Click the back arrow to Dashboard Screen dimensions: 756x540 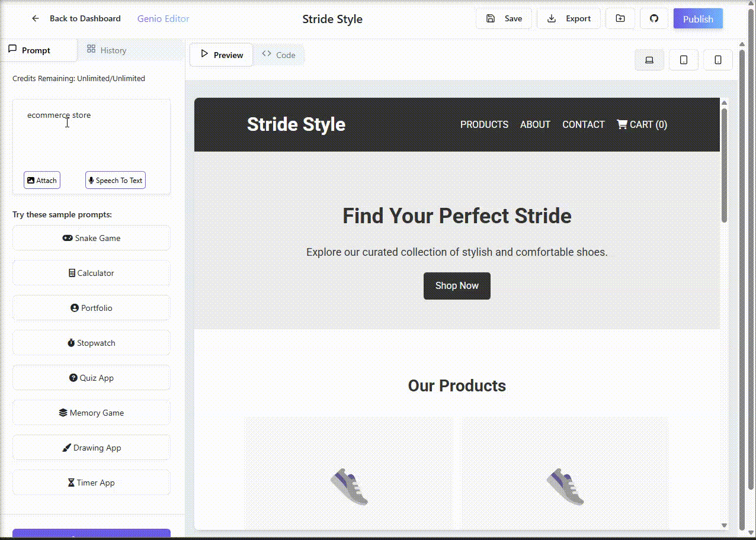coord(36,18)
